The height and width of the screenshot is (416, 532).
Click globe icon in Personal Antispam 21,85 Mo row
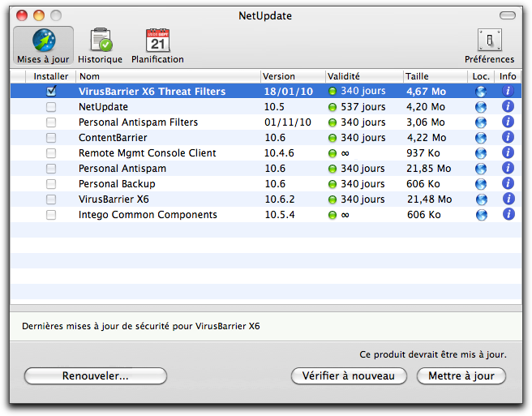(x=481, y=169)
